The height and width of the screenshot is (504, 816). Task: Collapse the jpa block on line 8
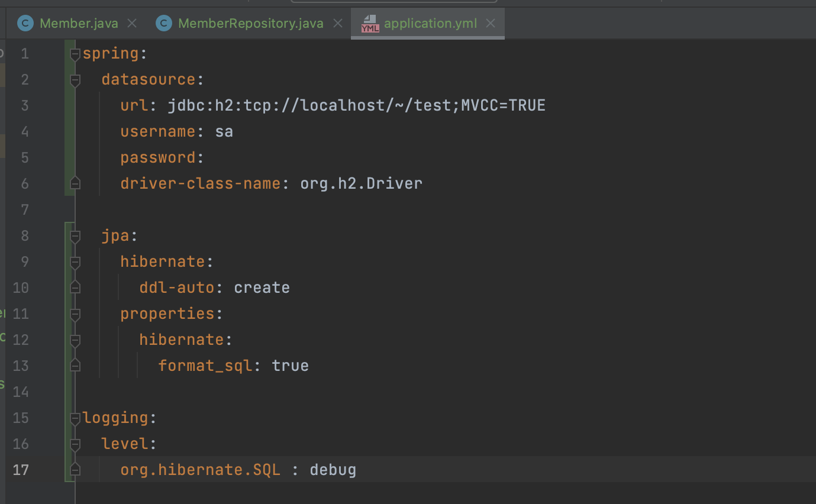(x=75, y=237)
